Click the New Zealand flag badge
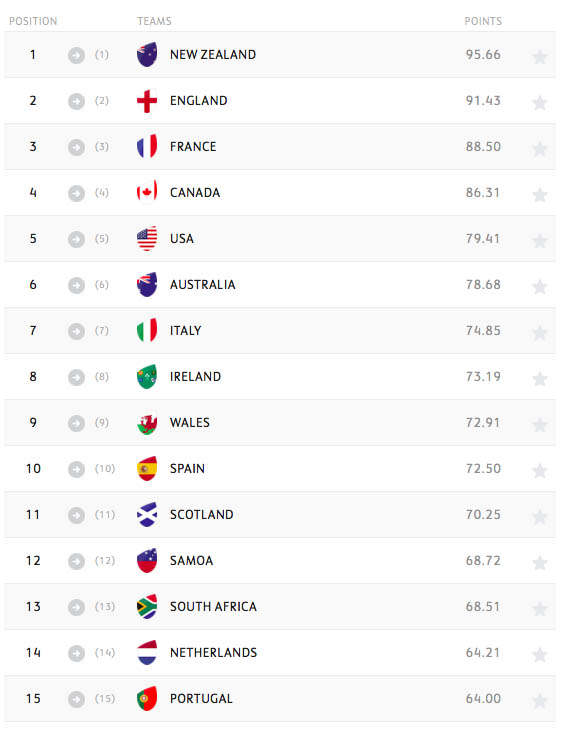The height and width of the screenshot is (729, 570). point(147,54)
